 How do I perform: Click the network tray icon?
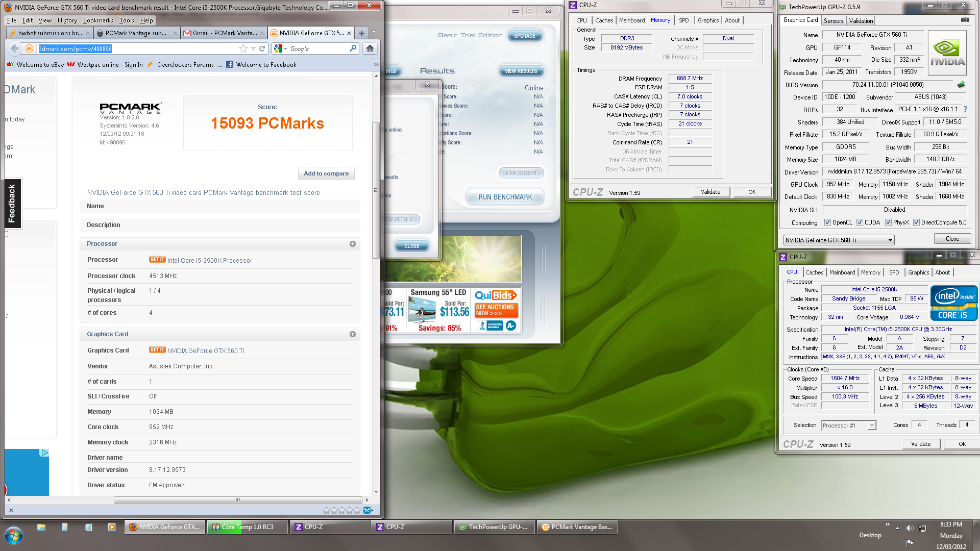click(x=922, y=528)
